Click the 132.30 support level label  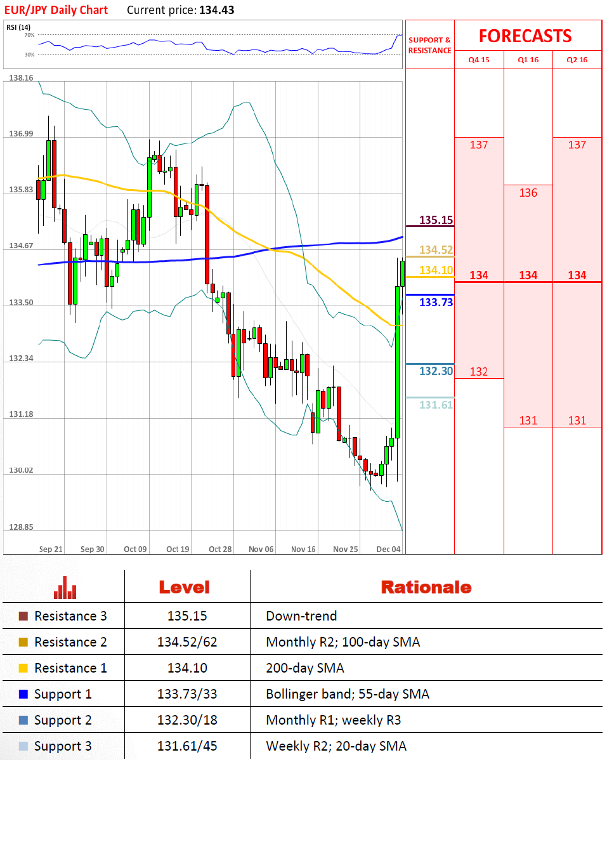point(436,371)
